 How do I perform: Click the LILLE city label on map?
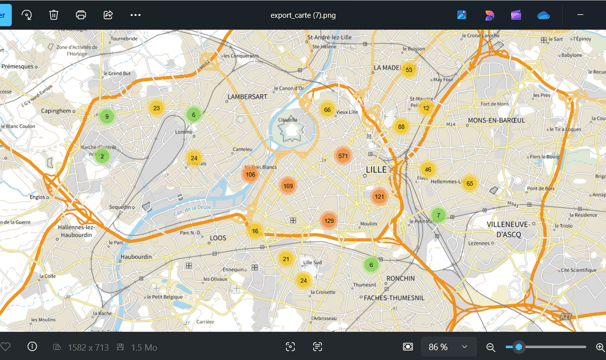tap(376, 170)
